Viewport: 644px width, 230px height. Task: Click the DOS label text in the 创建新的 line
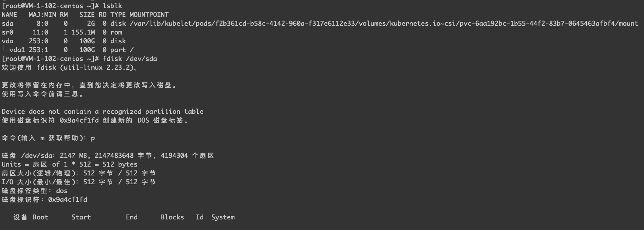(x=143, y=120)
